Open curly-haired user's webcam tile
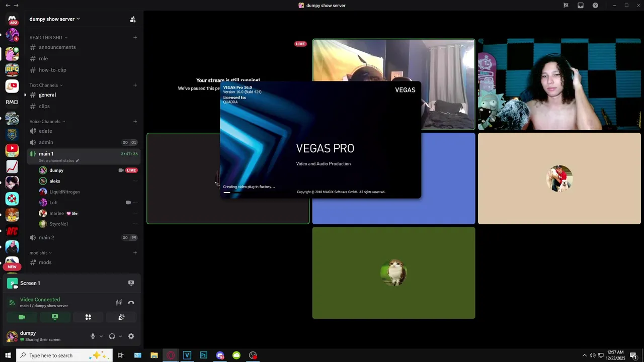 [559, 84]
